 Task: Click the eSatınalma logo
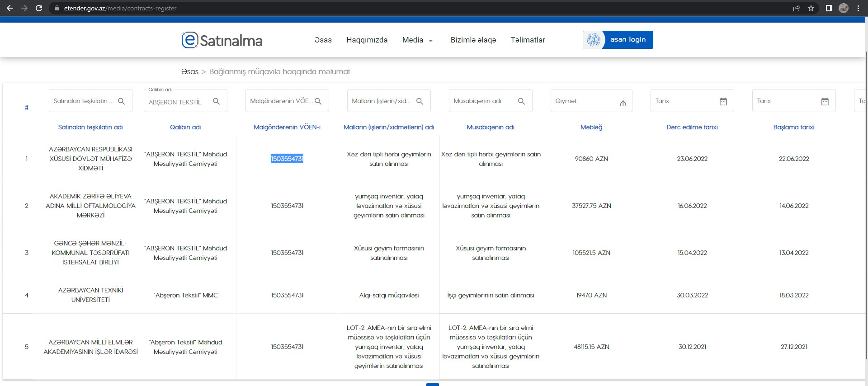[x=222, y=40]
